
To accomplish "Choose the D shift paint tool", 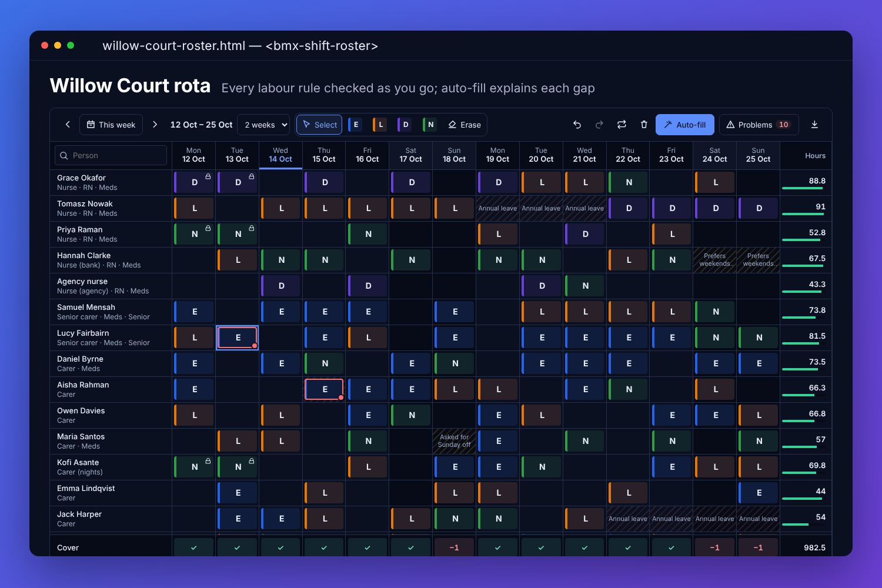I will click(x=405, y=125).
